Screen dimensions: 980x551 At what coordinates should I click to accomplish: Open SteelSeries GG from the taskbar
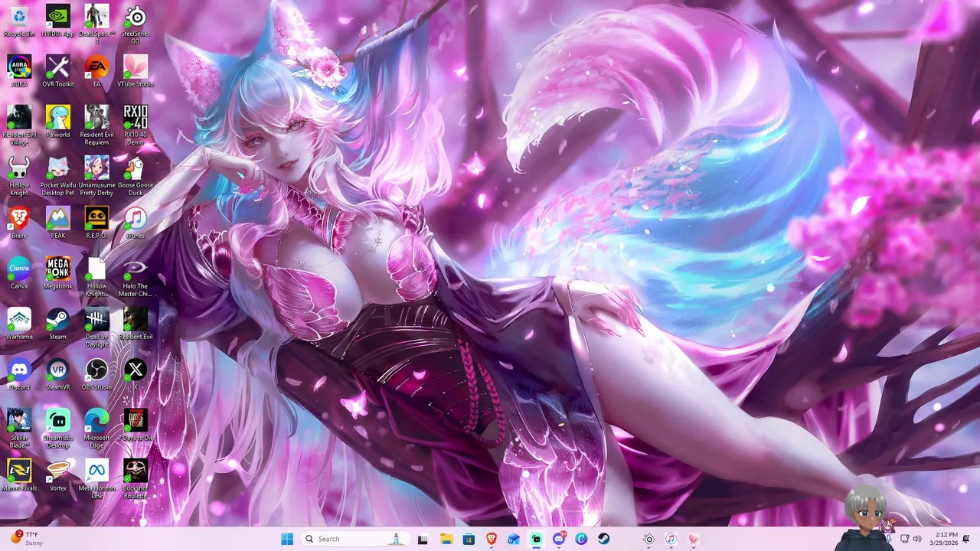[x=648, y=539]
